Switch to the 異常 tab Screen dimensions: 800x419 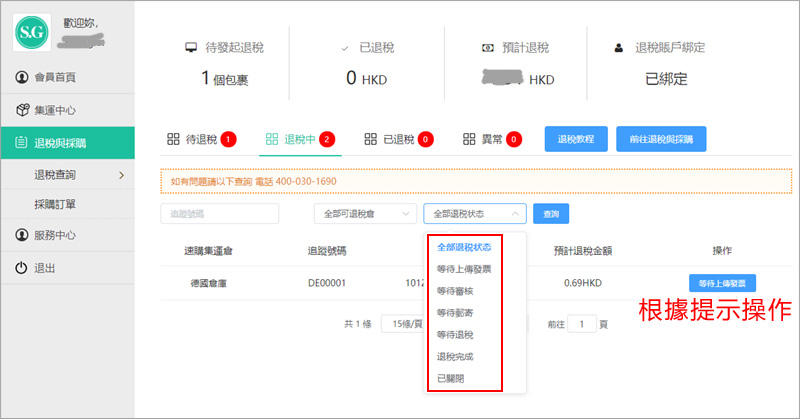pos(492,139)
